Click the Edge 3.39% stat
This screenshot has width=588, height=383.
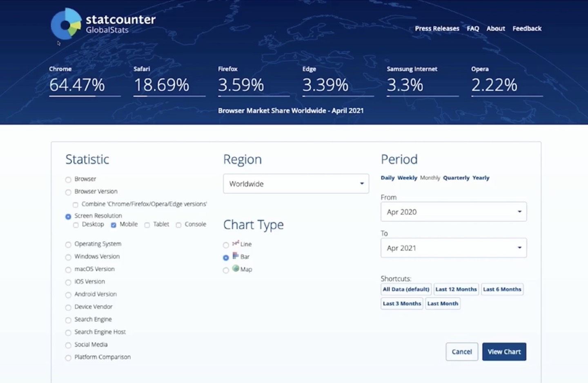click(x=338, y=81)
